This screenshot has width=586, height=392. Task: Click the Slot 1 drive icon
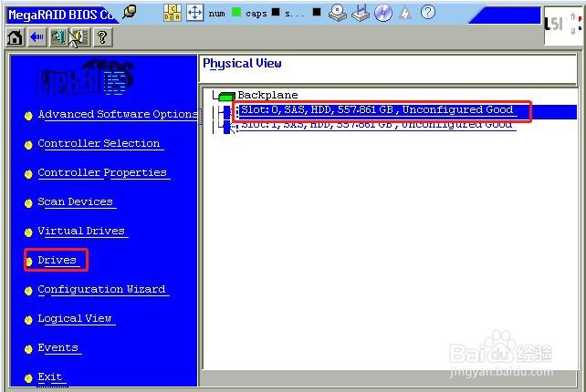[227, 127]
